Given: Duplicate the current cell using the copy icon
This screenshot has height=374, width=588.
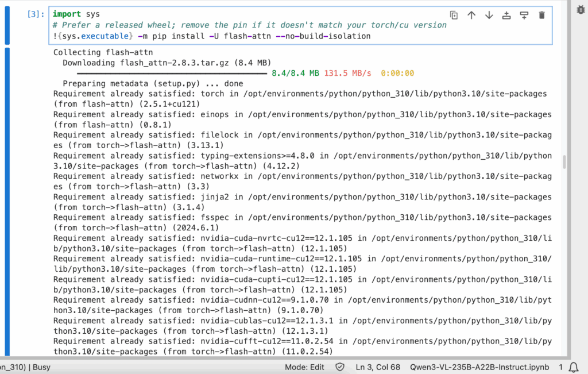Looking at the screenshot, I should tap(454, 16).
